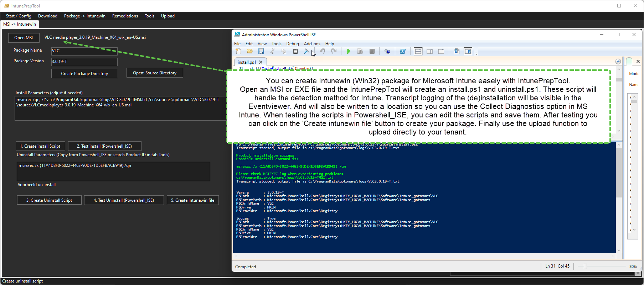
Task: Open Help menu in PowerShell ISE
Action: pyautogui.click(x=330, y=44)
